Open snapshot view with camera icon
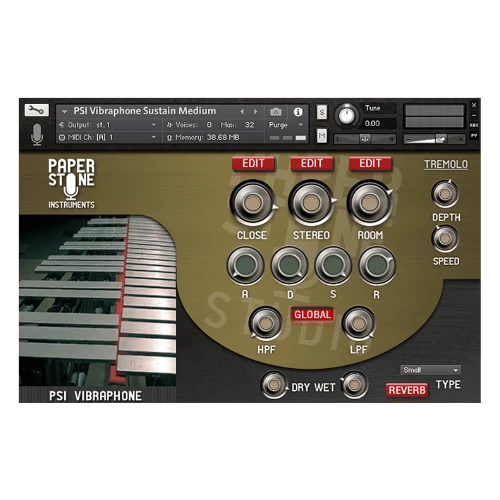 click(x=276, y=112)
